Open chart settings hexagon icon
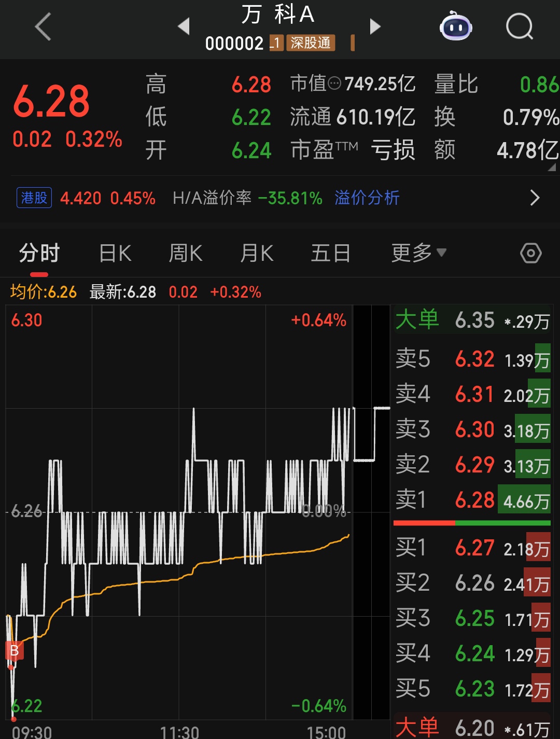This screenshot has height=739, width=560. point(530,253)
